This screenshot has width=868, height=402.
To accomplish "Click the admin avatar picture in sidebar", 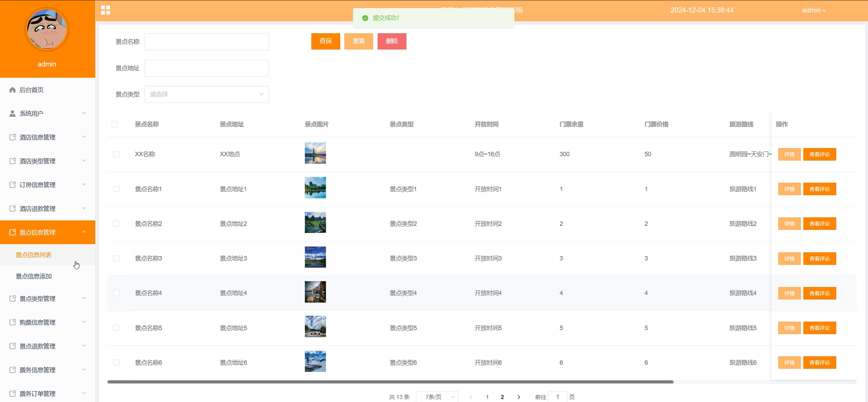I will [47, 30].
